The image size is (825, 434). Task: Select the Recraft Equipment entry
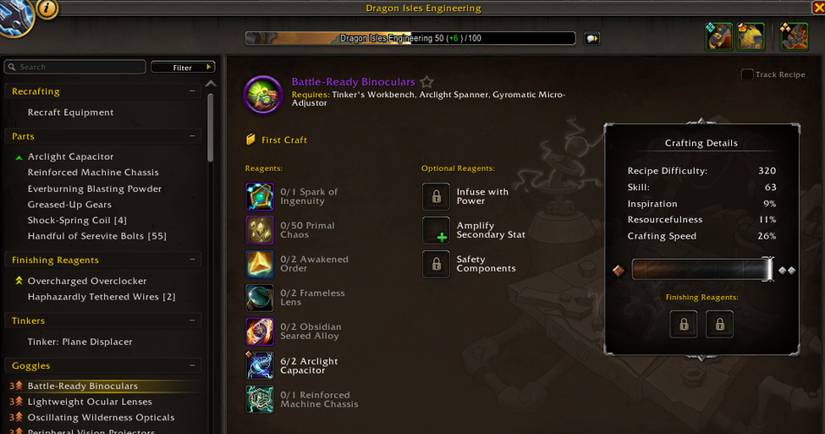click(x=71, y=113)
